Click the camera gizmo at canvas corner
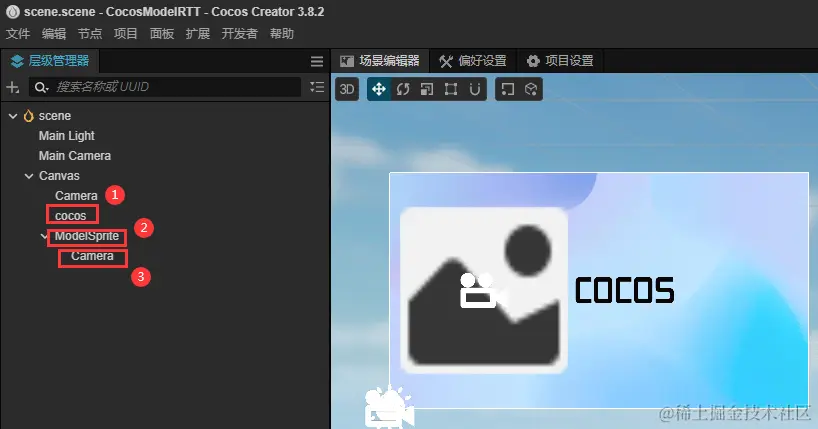 tap(389, 407)
